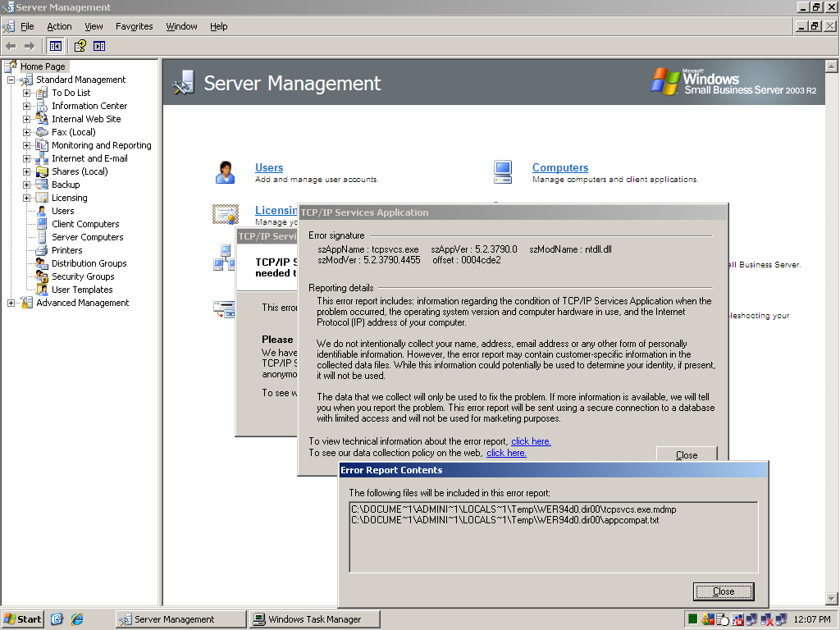Click the tcpsvcs.exe.mdmp file path line

coord(514,509)
